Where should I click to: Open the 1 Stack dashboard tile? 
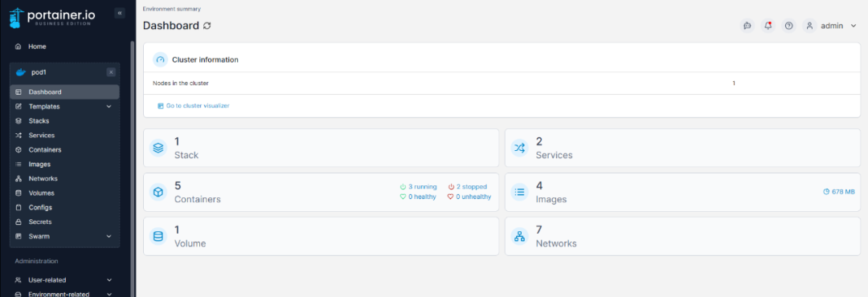(321, 148)
